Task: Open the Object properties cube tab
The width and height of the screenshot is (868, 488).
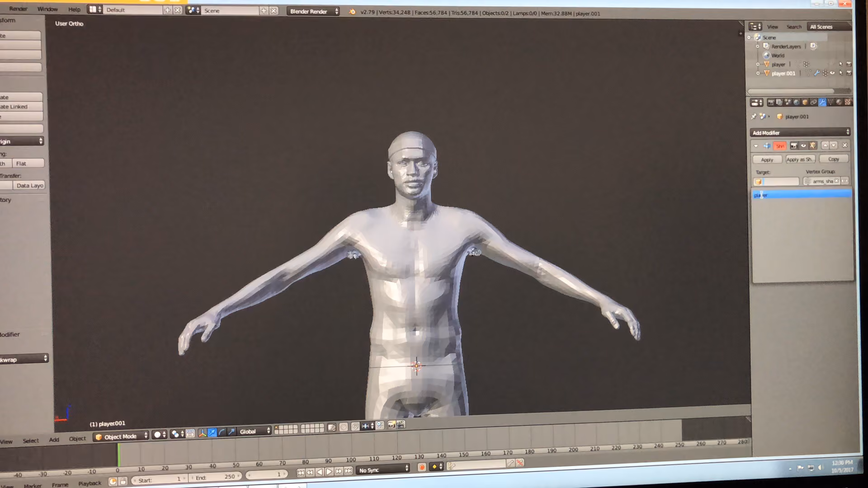Action: coord(805,103)
